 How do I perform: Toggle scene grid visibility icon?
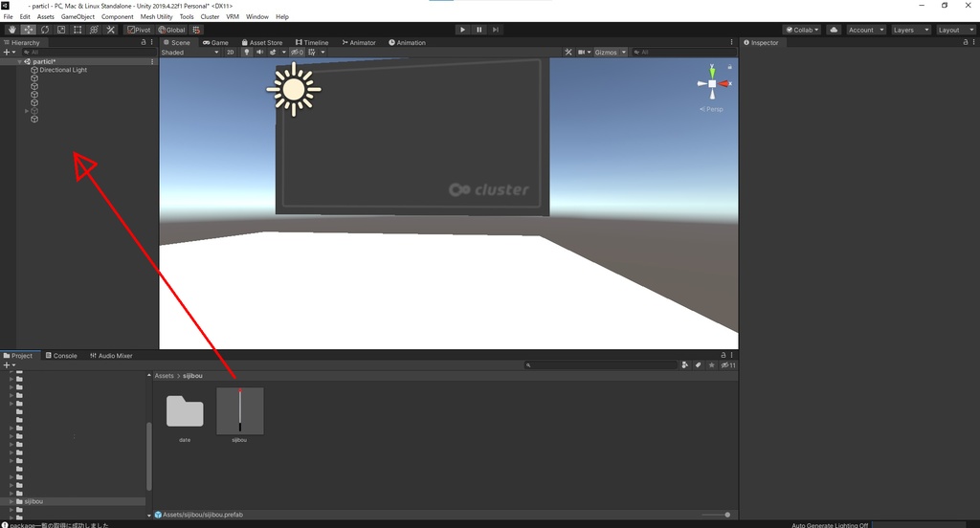312,53
